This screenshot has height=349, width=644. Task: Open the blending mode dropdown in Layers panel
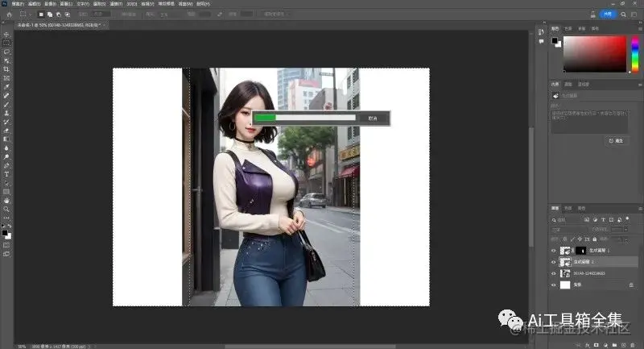click(x=569, y=230)
